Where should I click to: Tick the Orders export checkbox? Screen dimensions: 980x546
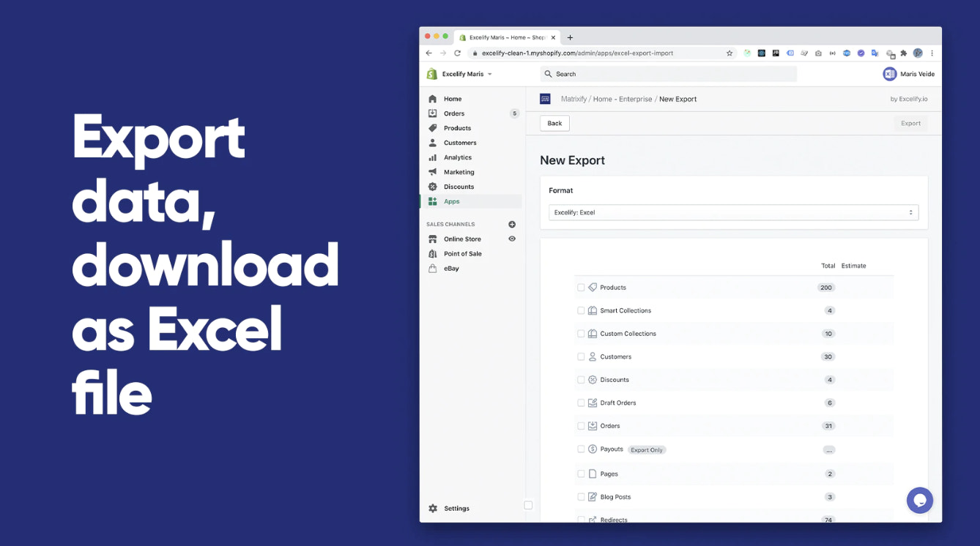(581, 426)
